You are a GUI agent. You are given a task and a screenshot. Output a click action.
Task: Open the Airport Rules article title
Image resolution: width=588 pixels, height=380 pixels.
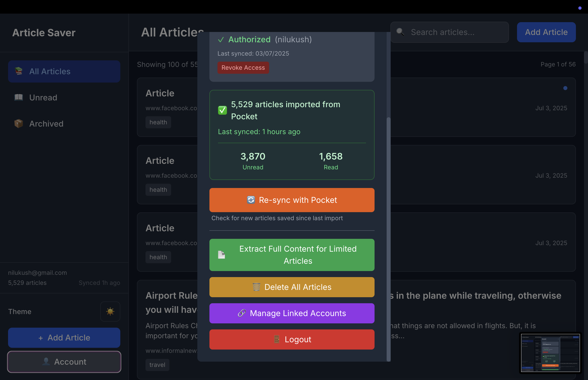click(x=172, y=302)
